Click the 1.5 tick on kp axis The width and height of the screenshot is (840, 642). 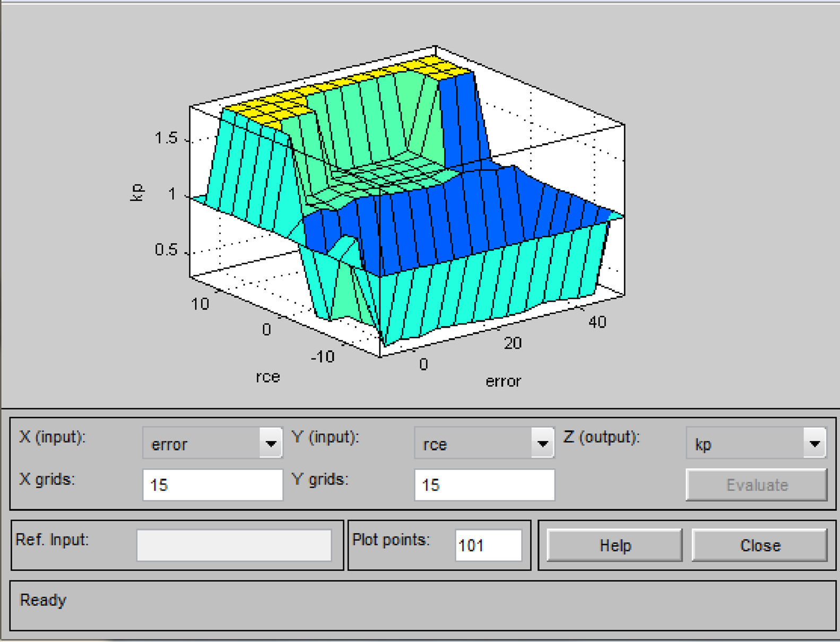(166, 139)
